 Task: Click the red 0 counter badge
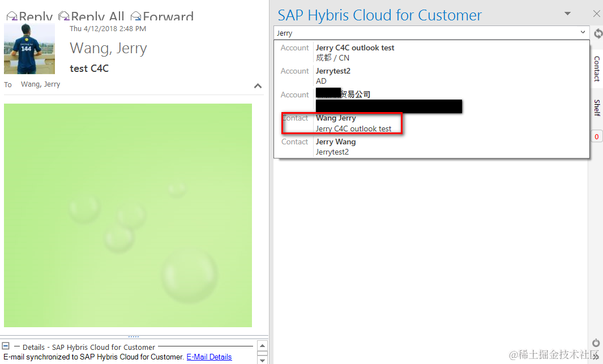(x=596, y=136)
